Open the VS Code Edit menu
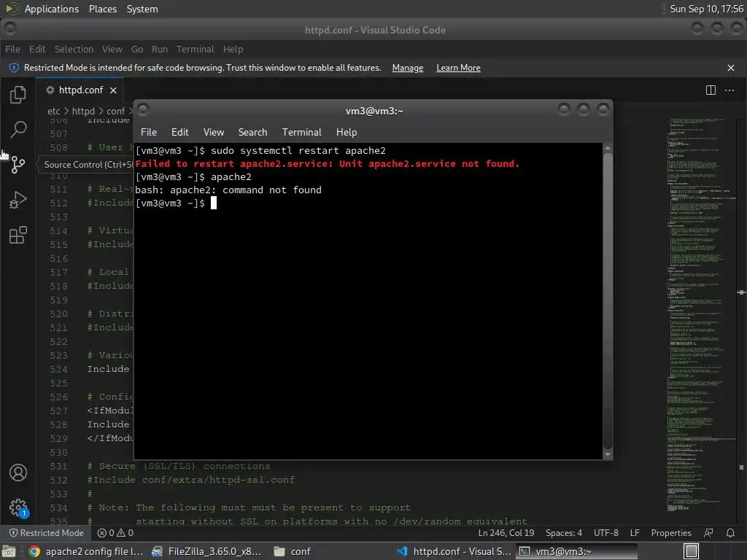This screenshot has width=747, height=560. (37, 49)
